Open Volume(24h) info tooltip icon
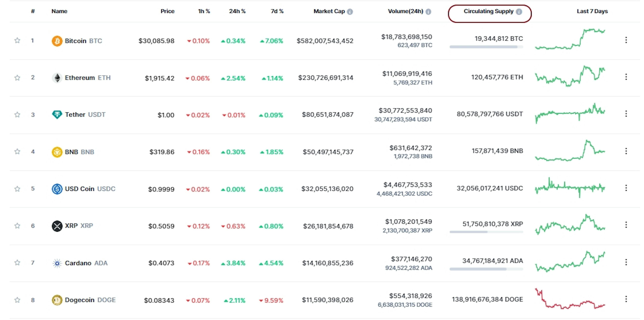The height and width of the screenshot is (320, 644). 428,12
